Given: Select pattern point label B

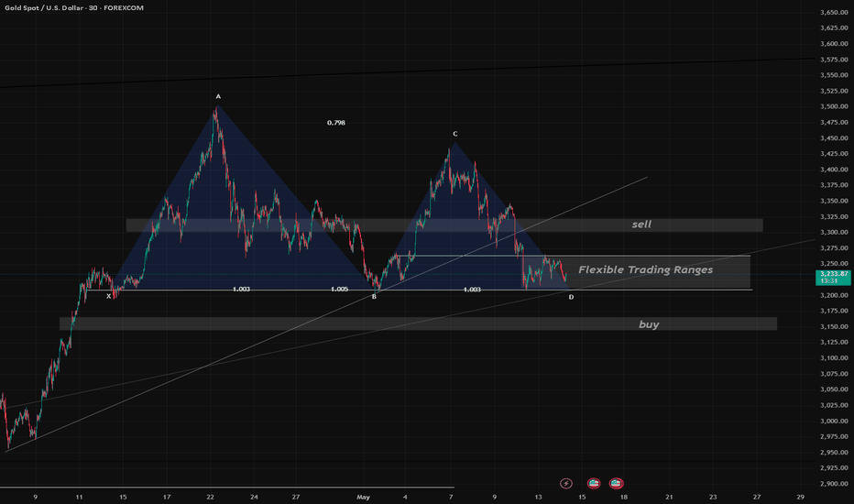Looking at the screenshot, I should tap(374, 297).
